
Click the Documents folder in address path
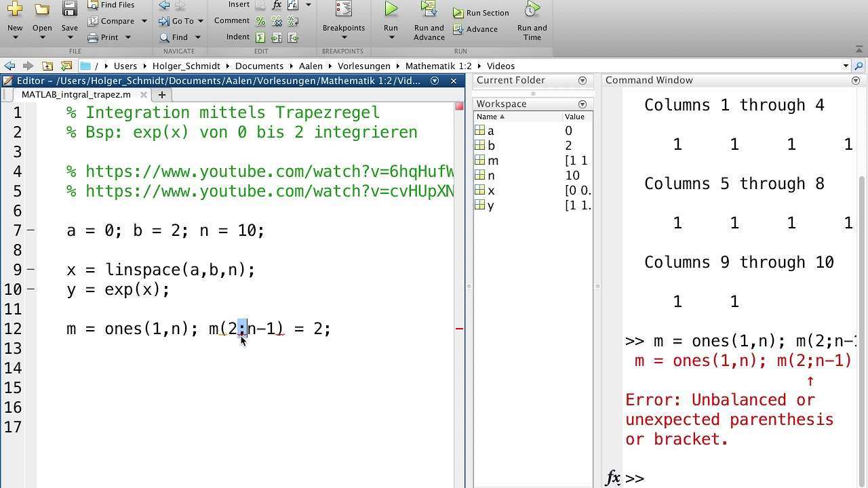[x=259, y=66]
